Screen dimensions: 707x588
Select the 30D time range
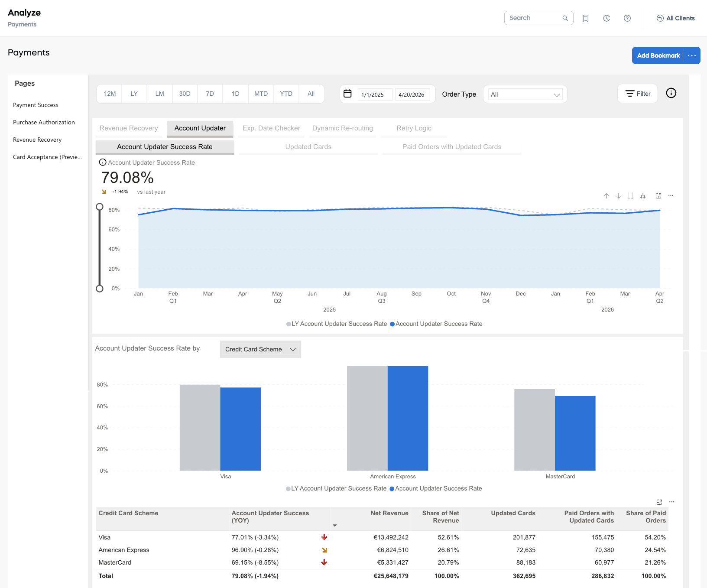pyautogui.click(x=185, y=94)
